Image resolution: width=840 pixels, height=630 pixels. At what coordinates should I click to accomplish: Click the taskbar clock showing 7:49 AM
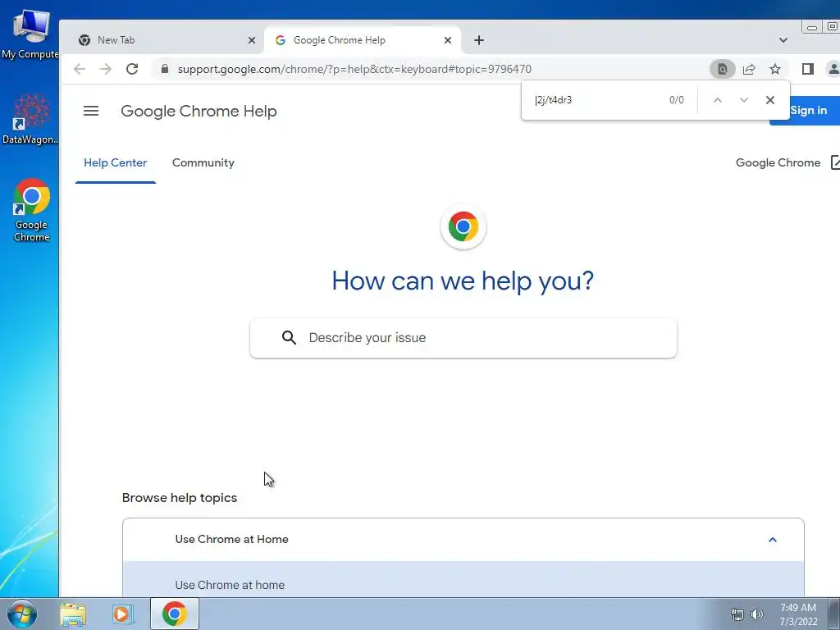798,614
